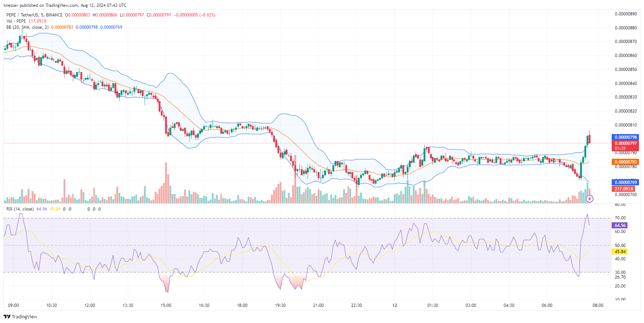Click the 0.00000769 value in the BB legend
This screenshot has height=323, width=644.
tap(111, 27)
